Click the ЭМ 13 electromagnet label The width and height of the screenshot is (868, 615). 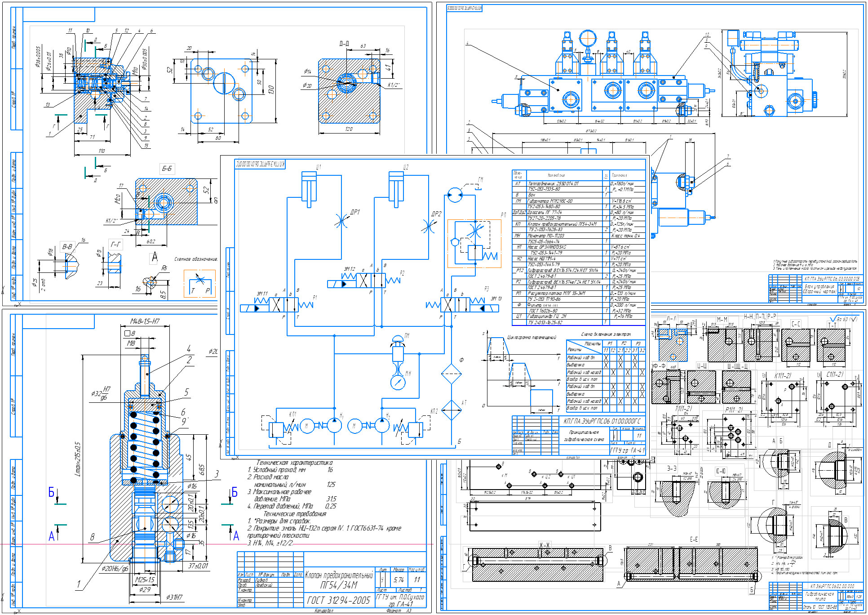[x=496, y=299]
